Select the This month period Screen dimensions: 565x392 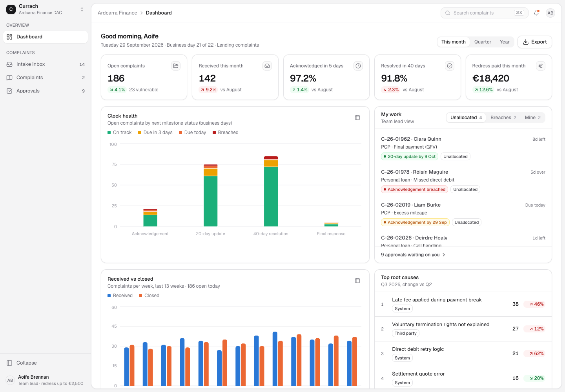click(454, 42)
